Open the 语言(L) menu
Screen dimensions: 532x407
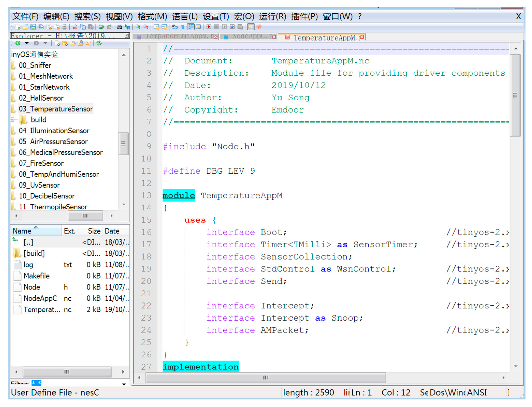[x=185, y=17]
